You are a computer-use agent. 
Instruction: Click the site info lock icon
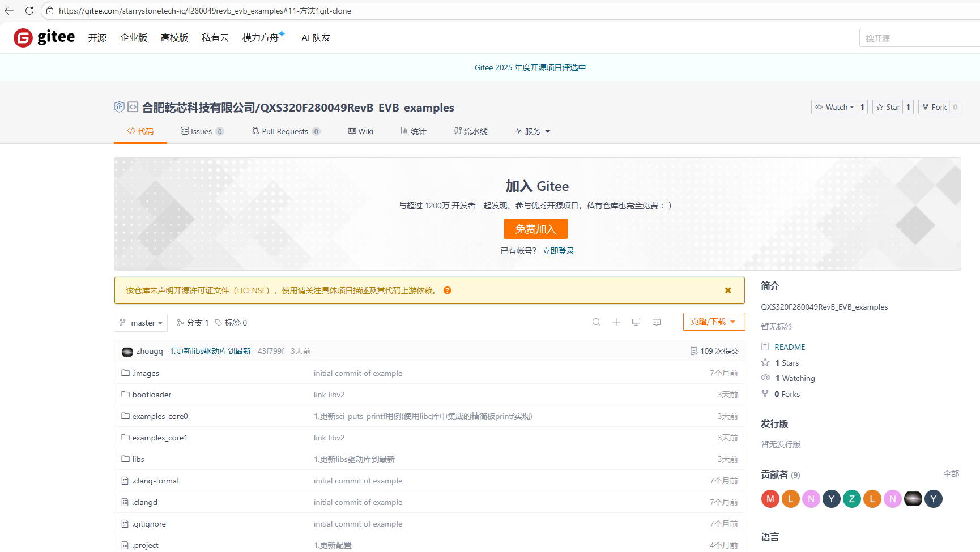tap(50, 11)
